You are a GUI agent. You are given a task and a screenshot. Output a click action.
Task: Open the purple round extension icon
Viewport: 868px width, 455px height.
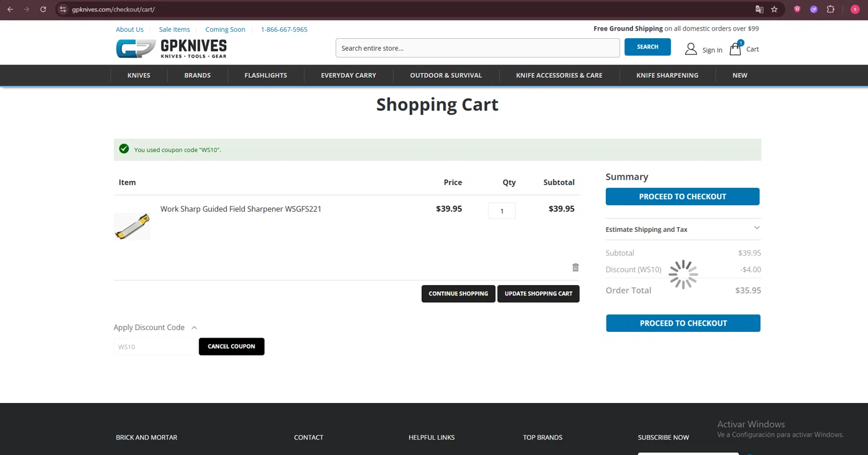814,9
